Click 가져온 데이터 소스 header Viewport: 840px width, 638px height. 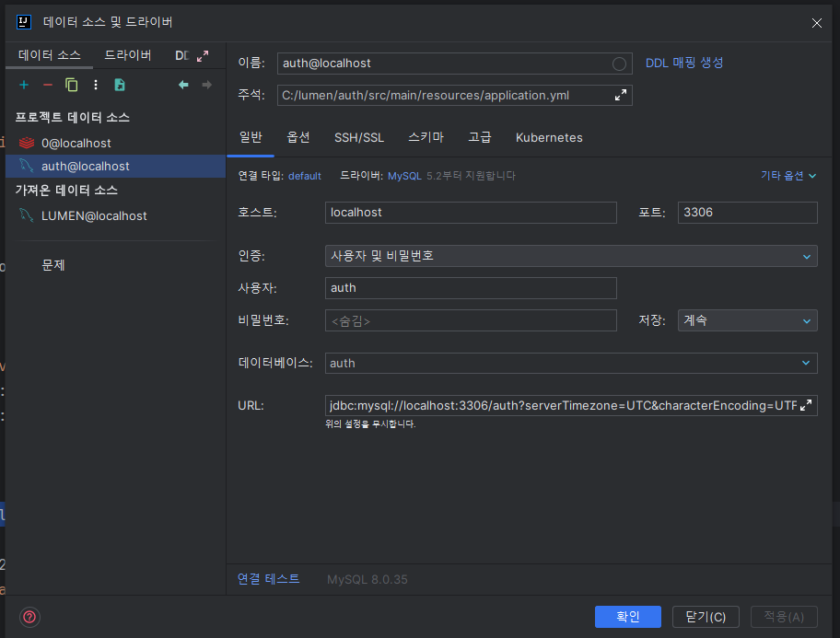pos(66,191)
